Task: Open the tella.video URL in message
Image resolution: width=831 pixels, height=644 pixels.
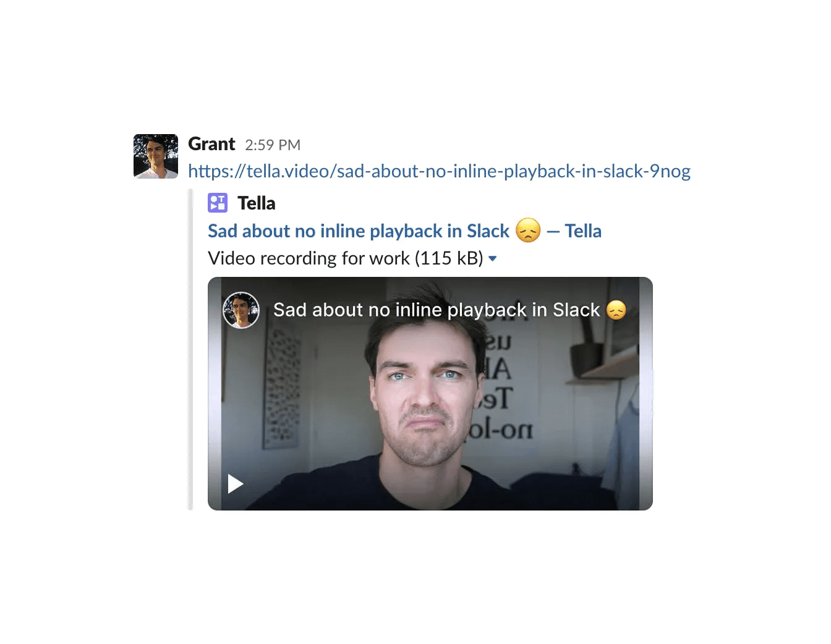Action: [x=439, y=171]
